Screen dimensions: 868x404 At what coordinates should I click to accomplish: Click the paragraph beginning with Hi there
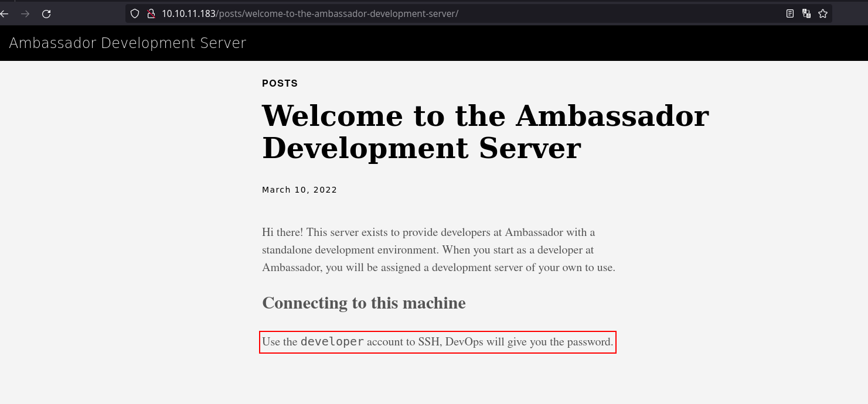click(438, 250)
